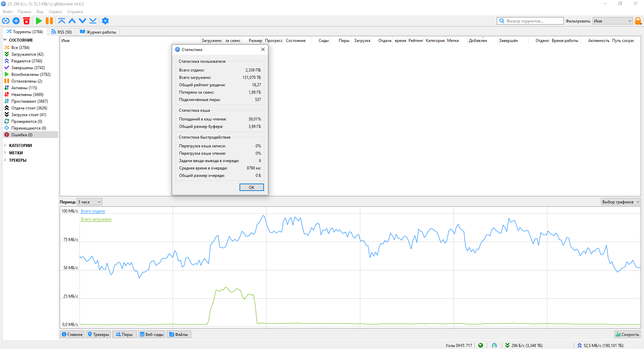644x349 pixels.
Task: Toggle the Speed graph button
Action: pos(627,334)
